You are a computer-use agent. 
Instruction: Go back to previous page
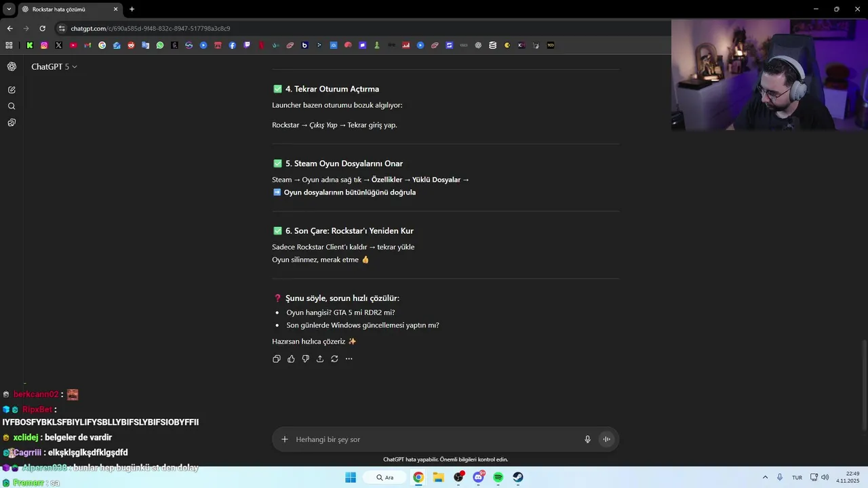(9, 28)
